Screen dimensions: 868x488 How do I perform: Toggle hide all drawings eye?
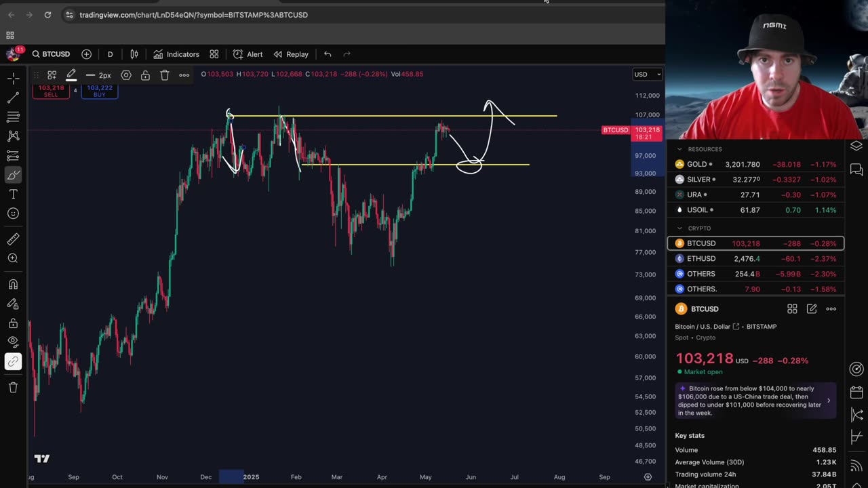(x=13, y=342)
